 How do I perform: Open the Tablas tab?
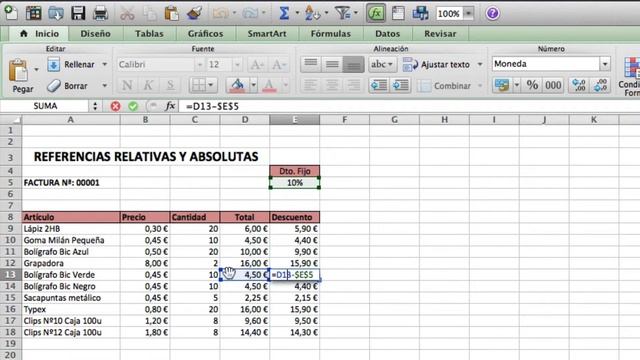tap(149, 33)
